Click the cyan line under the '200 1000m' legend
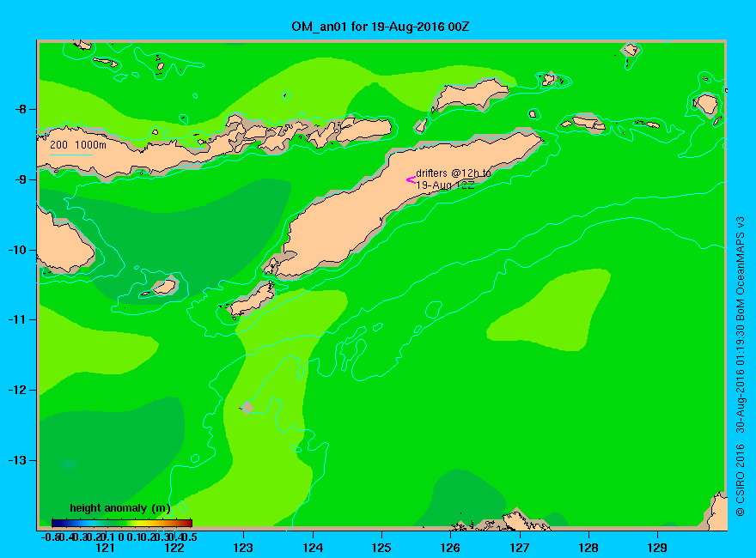The image size is (756, 558). pyautogui.click(x=70, y=155)
